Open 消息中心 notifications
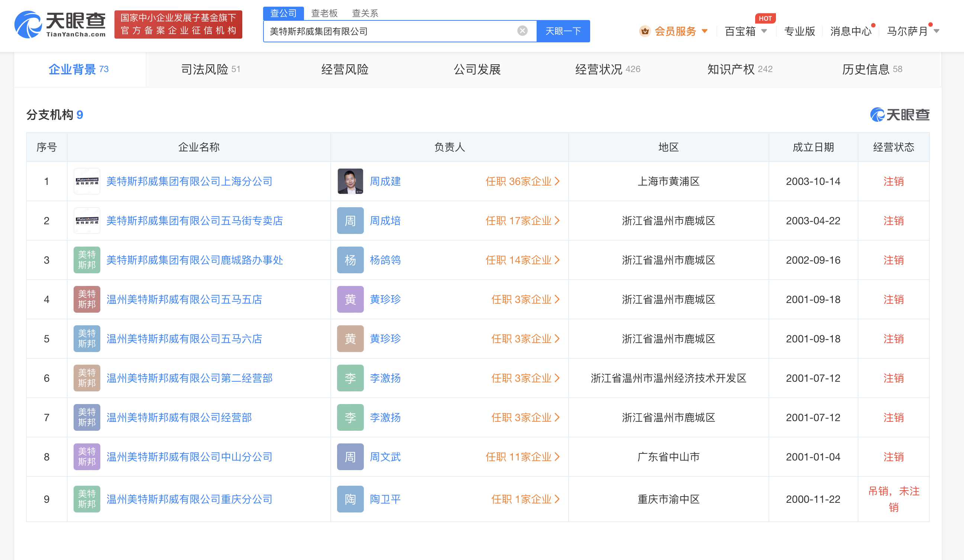 tap(850, 31)
